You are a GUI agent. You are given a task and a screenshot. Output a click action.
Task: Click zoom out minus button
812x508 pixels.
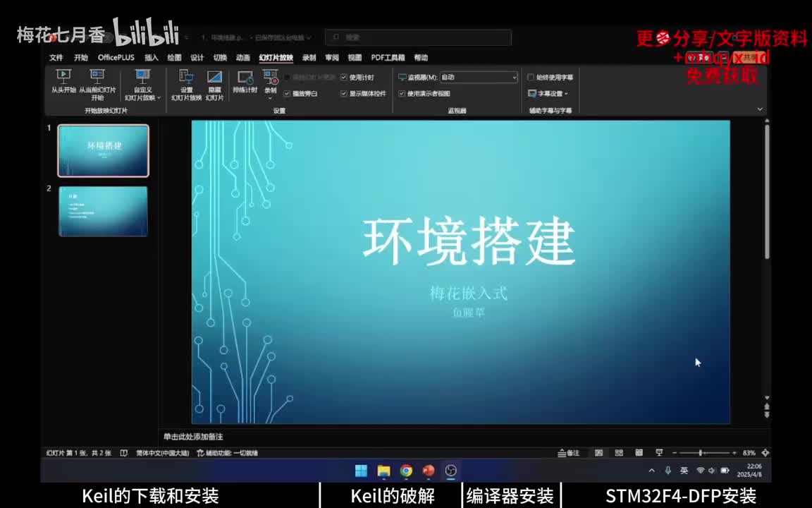675,452
